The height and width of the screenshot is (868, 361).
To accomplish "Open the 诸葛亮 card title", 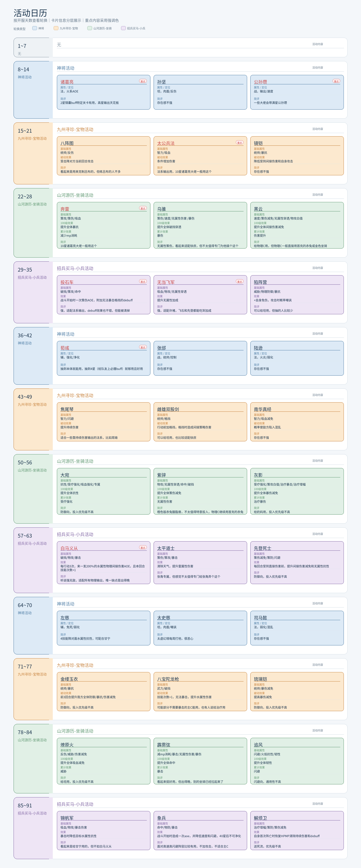I will point(67,82).
